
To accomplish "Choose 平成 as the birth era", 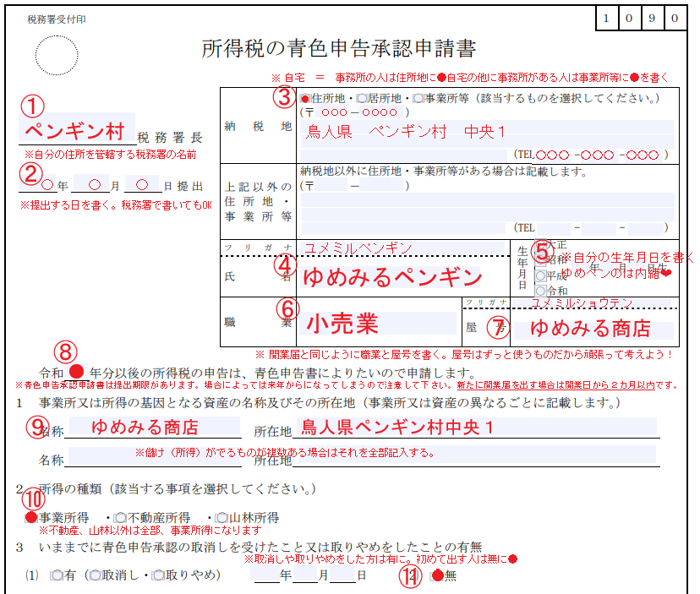I will click(x=540, y=275).
